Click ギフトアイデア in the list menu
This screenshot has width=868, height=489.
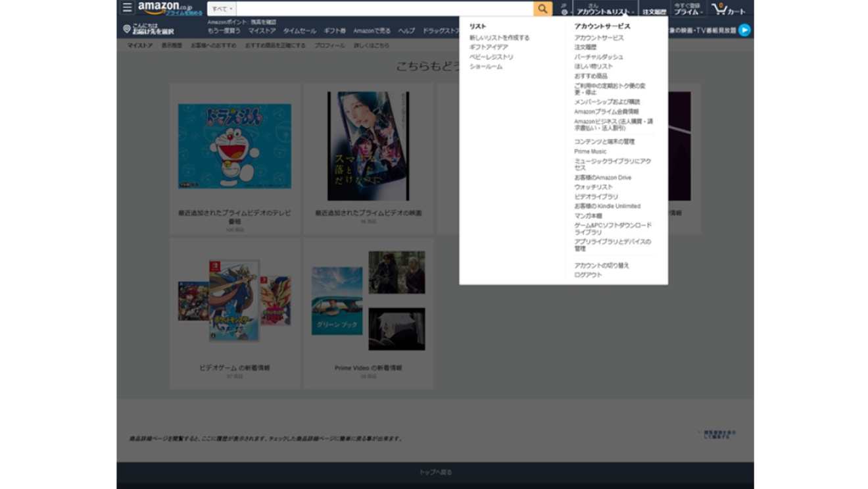(x=489, y=47)
